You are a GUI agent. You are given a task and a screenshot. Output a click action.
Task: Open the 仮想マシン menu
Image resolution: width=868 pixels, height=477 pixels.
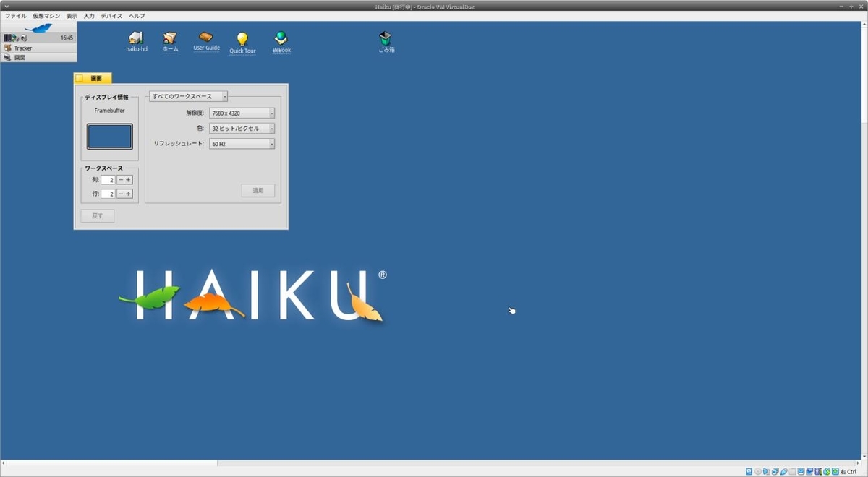tap(46, 15)
